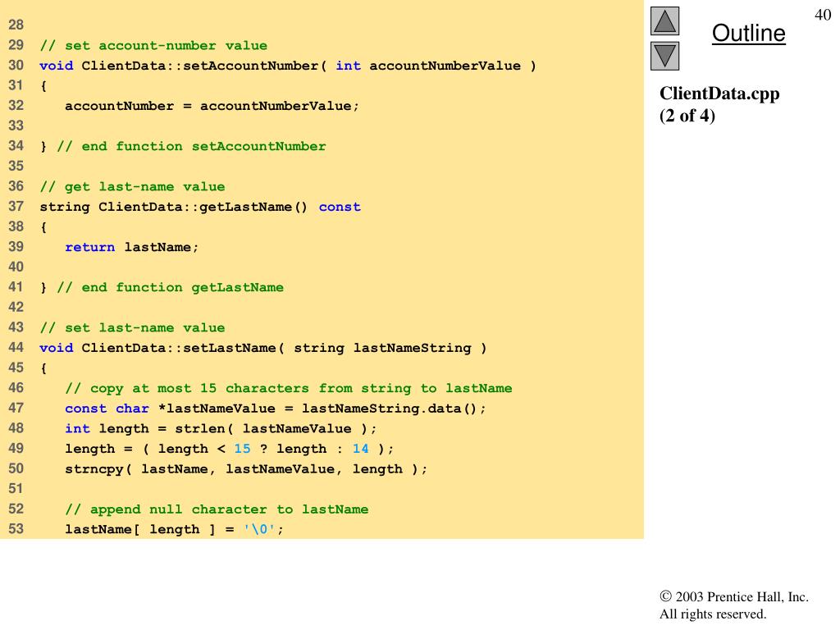Click 'int length = strlen( lastNameValue );' line

(x=221, y=428)
